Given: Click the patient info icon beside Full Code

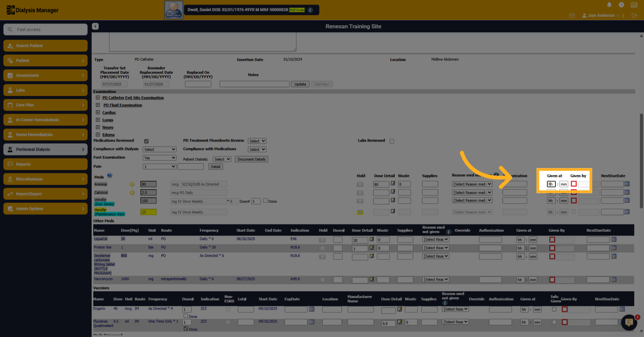Looking at the screenshot, I should pos(310,10).
